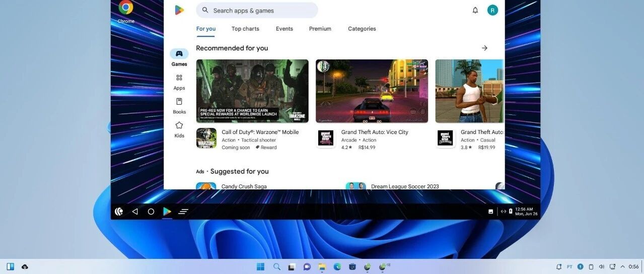This screenshot has width=644, height=274.
Task: Tap the Android back triangle button
Action: (134, 212)
